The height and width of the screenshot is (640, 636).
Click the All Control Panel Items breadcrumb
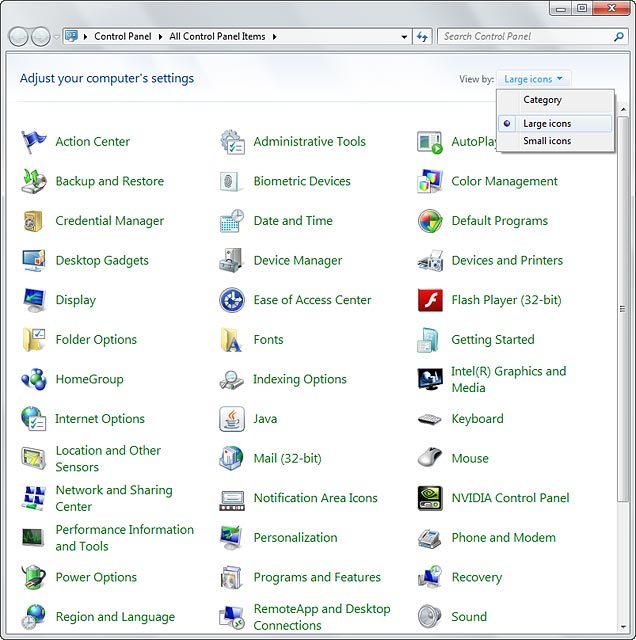pos(217,37)
